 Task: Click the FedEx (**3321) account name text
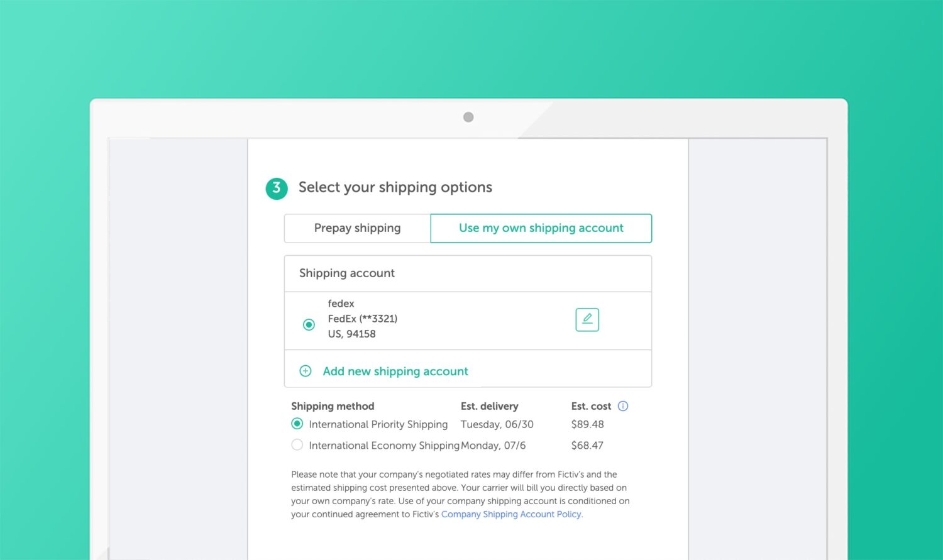pos(363,319)
